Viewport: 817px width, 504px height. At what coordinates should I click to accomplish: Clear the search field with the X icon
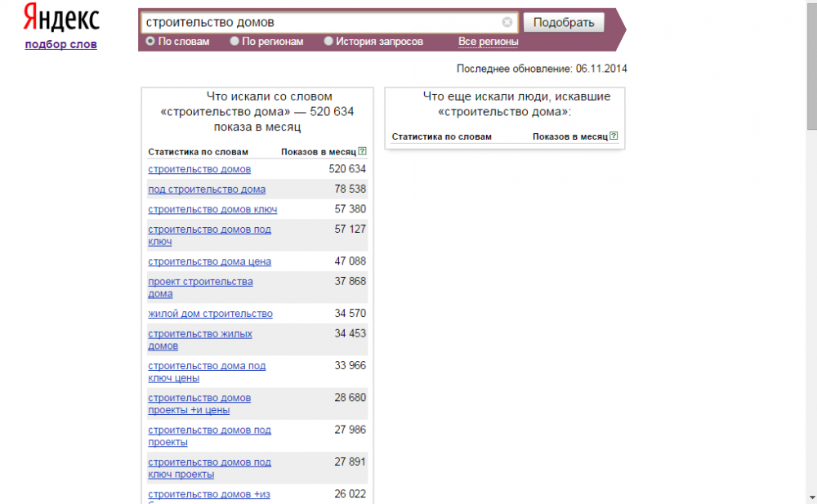(507, 22)
